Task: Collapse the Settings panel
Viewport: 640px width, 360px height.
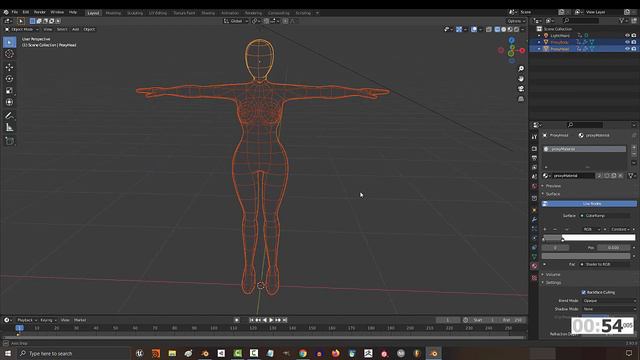Action: click(x=553, y=282)
